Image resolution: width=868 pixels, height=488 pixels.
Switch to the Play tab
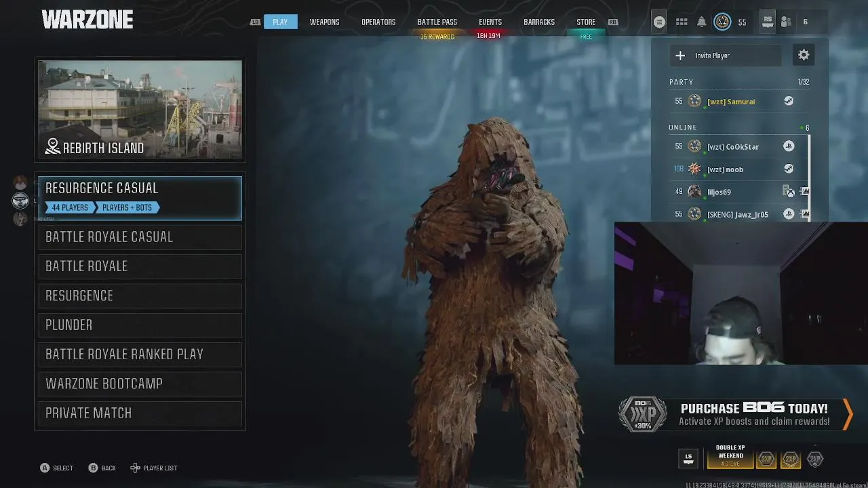(x=280, y=22)
